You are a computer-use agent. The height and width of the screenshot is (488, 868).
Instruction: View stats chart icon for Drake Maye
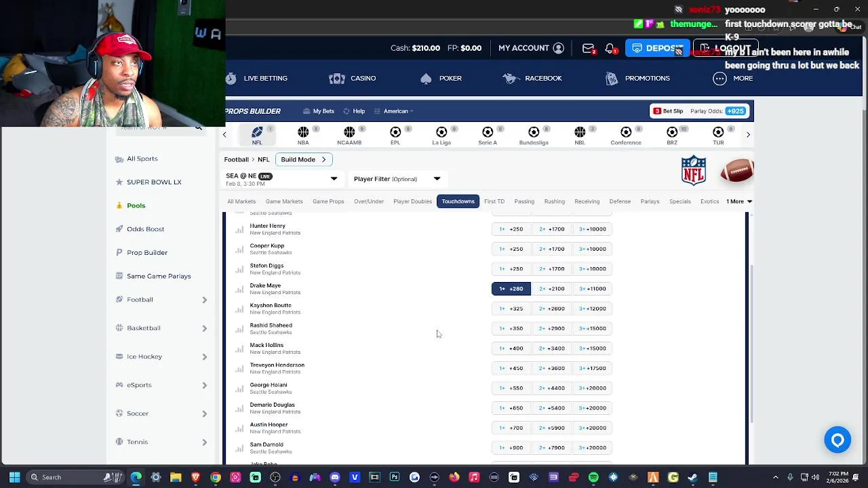click(239, 289)
